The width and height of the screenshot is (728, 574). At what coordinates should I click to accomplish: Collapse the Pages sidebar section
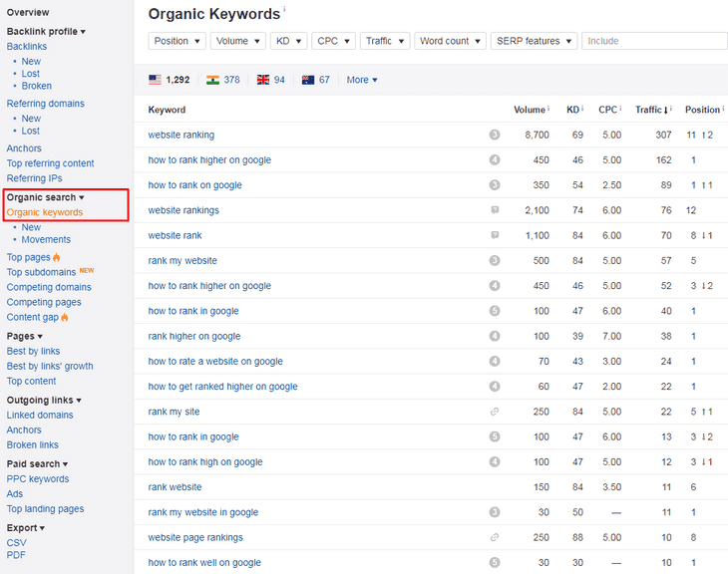pyautogui.click(x=25, y=336)
